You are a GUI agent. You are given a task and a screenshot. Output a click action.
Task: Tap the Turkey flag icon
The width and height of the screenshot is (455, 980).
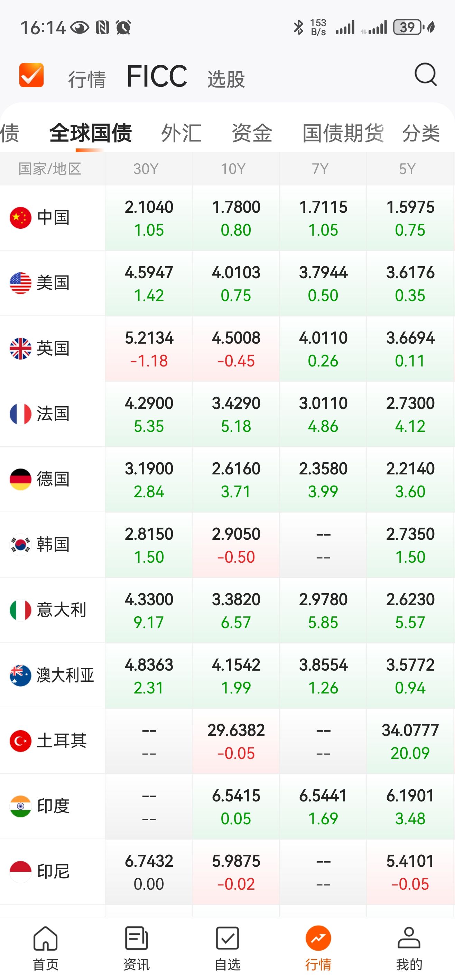(20, 741)
